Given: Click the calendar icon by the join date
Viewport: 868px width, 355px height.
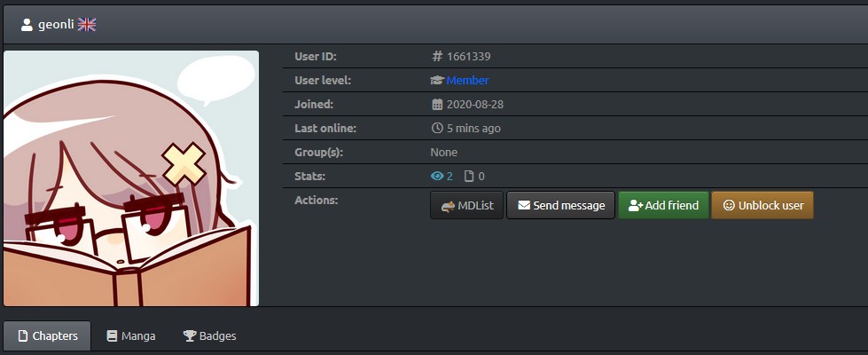Looking at the screenshot, I should (x=437, y=105).
